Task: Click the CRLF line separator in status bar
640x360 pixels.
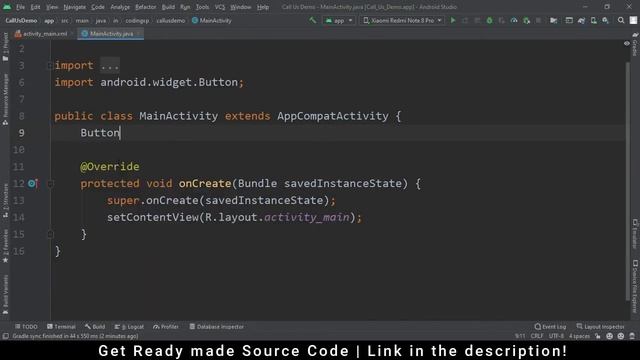Action: 537,336
